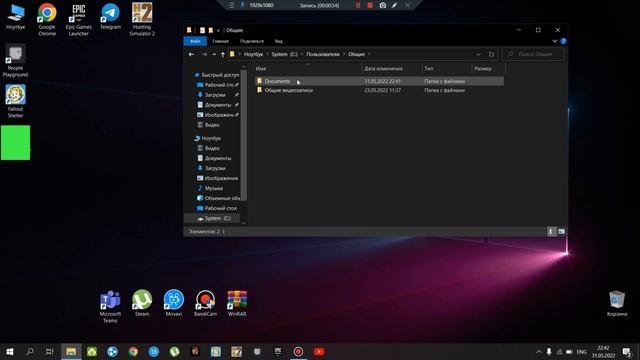Image resolution: width=640 pixels, height=360 pixels.
Task: Open Корзина recycle bin
Action: (x=617, y=303)
